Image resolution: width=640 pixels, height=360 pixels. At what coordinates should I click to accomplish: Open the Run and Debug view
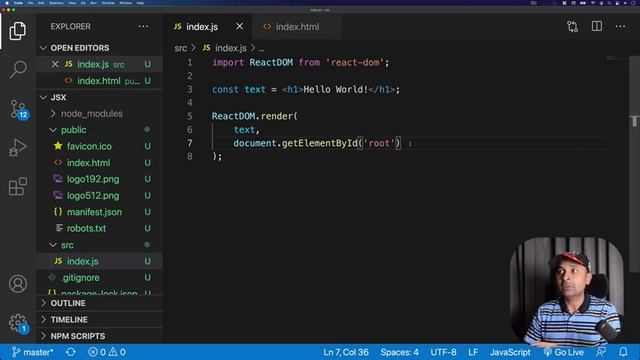(x=18, y=148)
